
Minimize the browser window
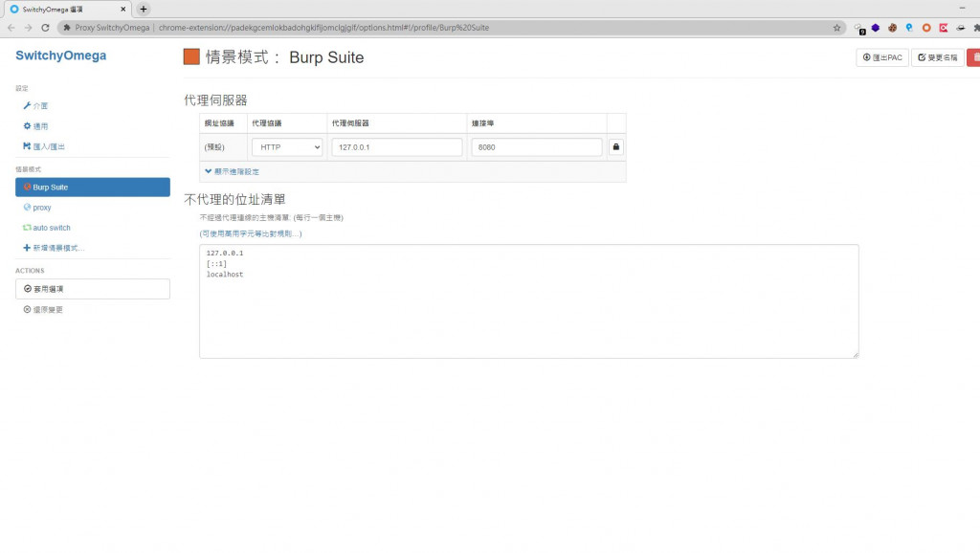pos(962,8)
